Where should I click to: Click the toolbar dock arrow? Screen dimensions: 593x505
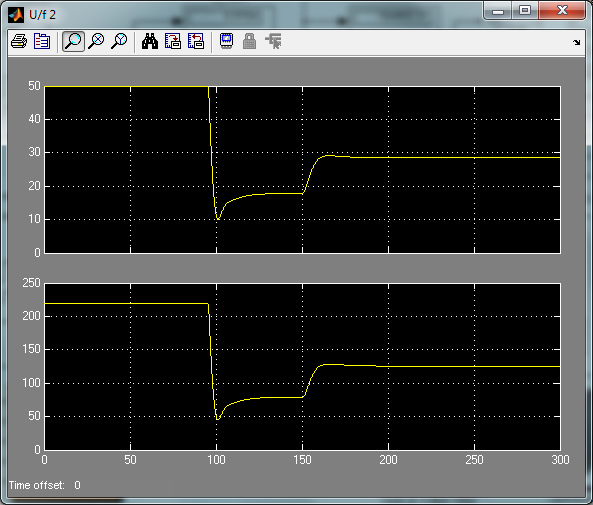coord(576,42)
